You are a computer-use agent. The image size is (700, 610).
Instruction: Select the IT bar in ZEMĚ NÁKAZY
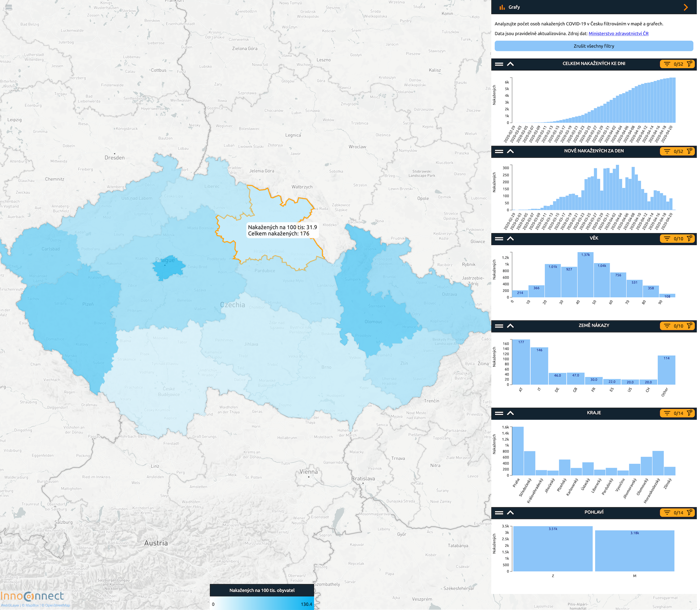click(x=539, y=366)
